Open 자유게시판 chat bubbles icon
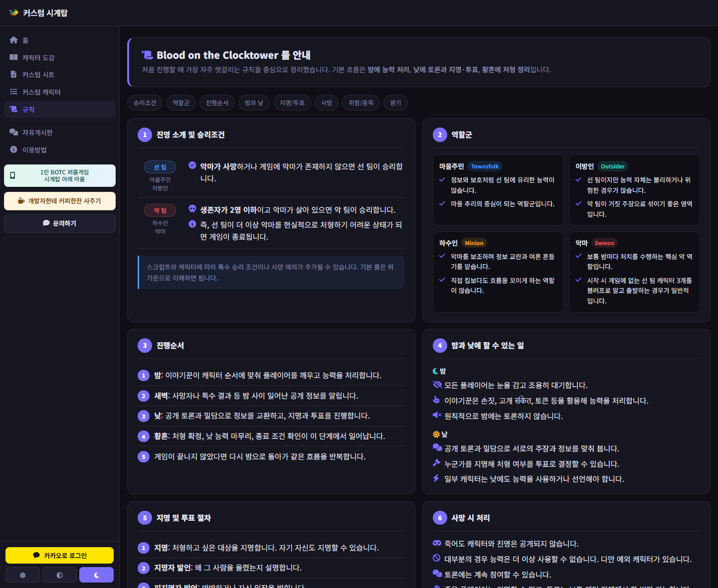Screen dimensions: 718x588 coord(13,132)
